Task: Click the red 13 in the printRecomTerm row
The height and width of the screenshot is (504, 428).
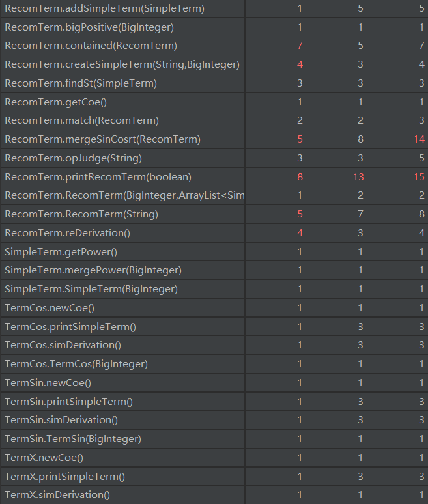Action: (358, 177)
